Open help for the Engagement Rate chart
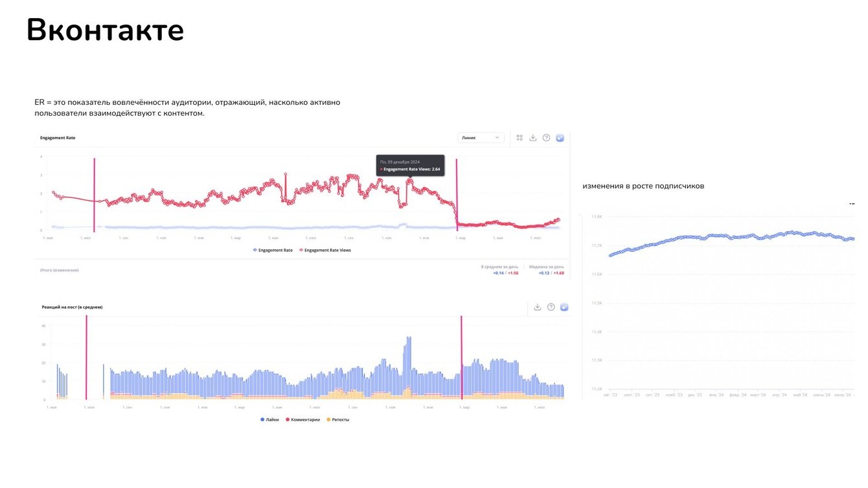The height and width of the screenshot is (488, 868). coord(547,138)
